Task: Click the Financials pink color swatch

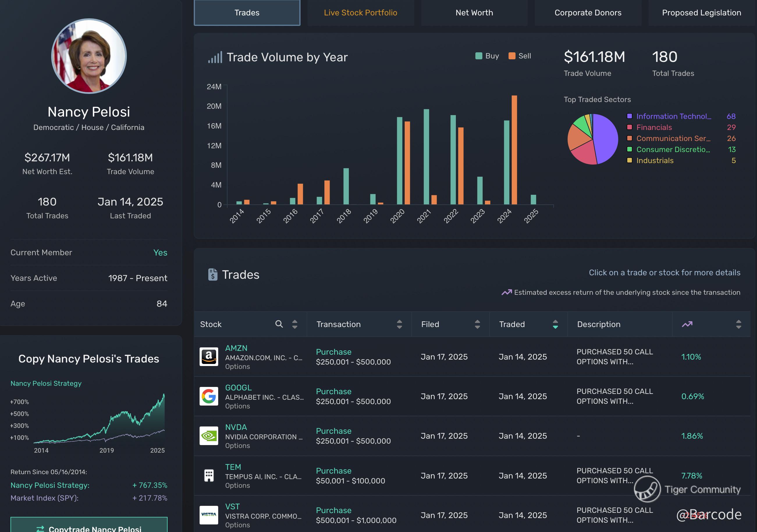Action: point(629,127)
